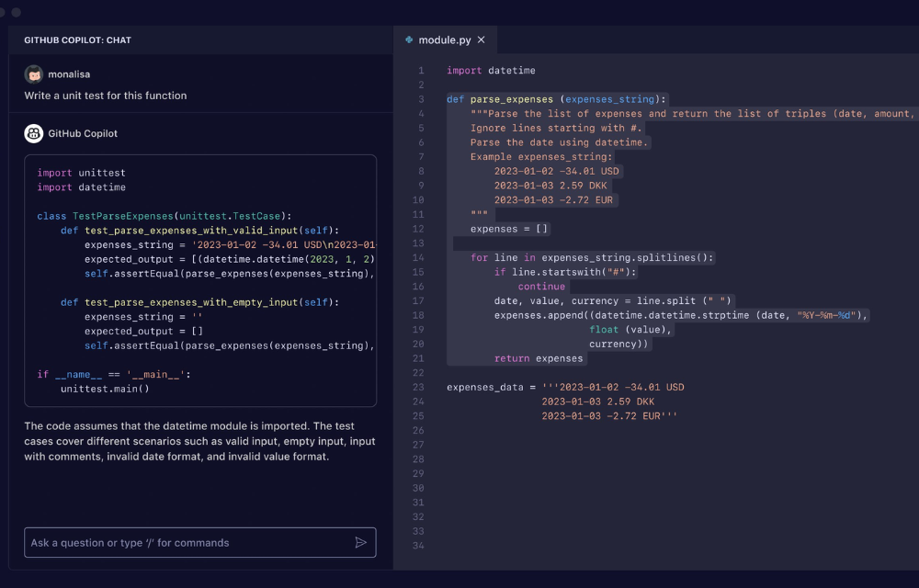Click the monalisa username in chat

[70, 74]
